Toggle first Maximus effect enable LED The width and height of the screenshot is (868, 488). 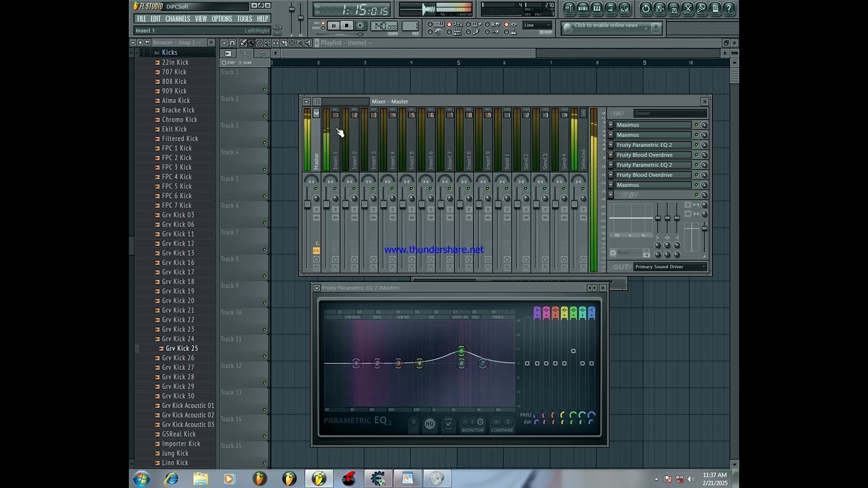(696, 125)
